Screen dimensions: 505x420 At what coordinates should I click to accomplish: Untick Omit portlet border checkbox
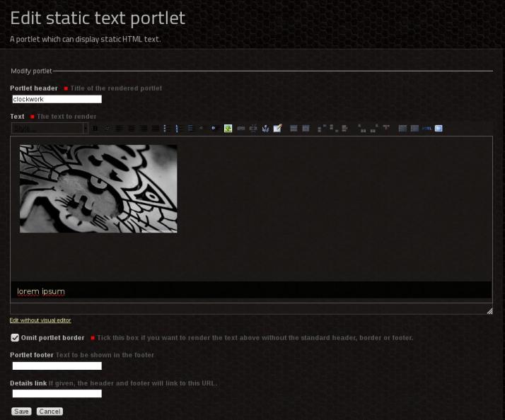[15, 337]
